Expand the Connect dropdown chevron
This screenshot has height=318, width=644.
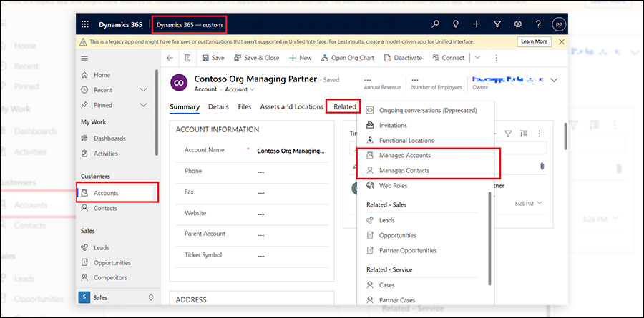pos(477,58)
